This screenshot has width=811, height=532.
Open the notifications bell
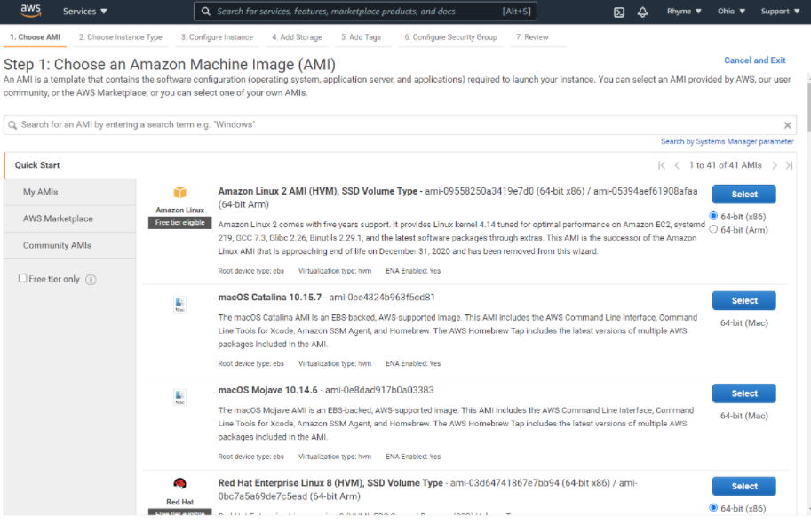(x=642, y=12)
